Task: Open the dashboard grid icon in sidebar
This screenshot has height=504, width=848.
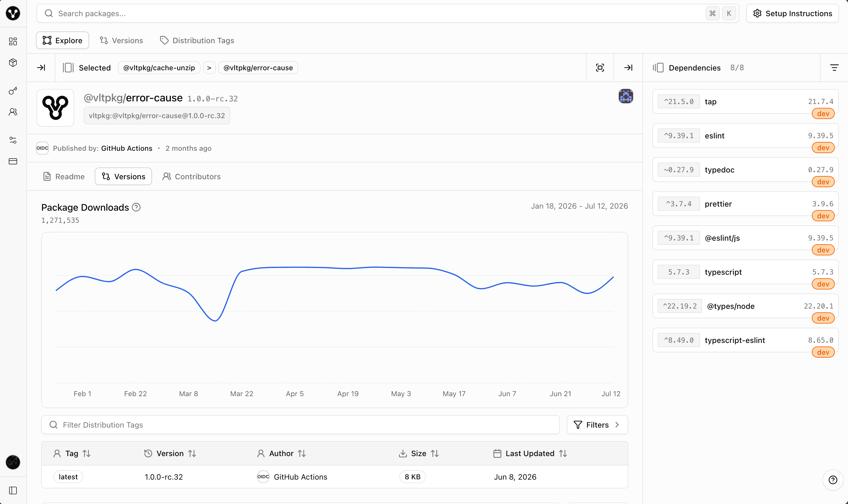Action: tap(13, 41)
